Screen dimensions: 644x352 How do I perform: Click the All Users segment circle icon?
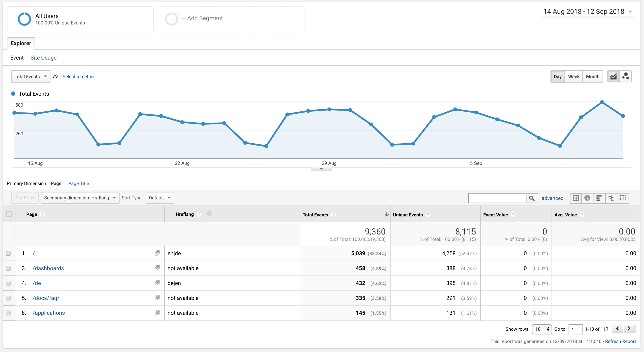(x=24, y=19)
